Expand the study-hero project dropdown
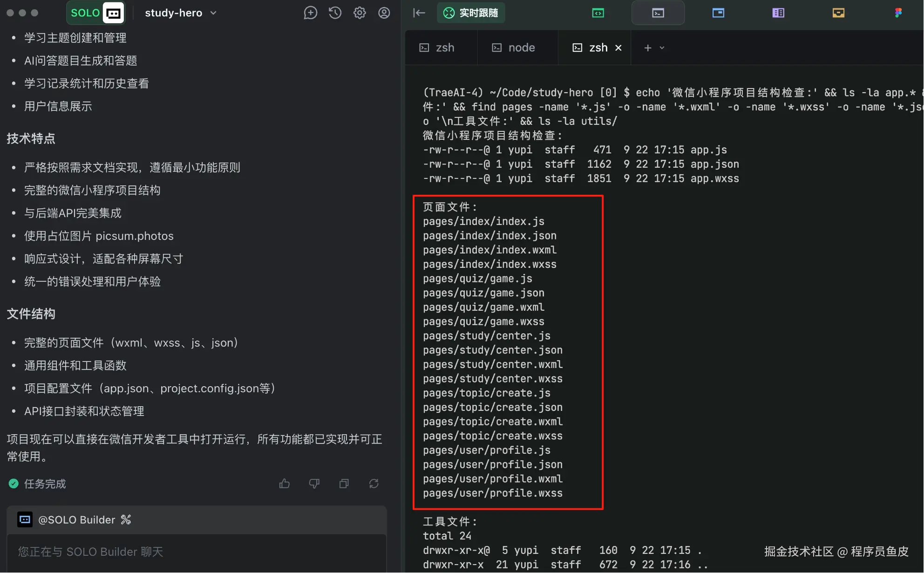This screenshot has height=573, width=924. pos(181,13)
